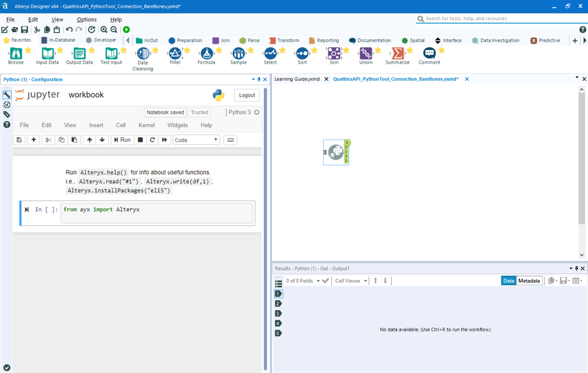Click the Python tool on the canvas
This screenshot has height=373, width=588.
point(336,152)
